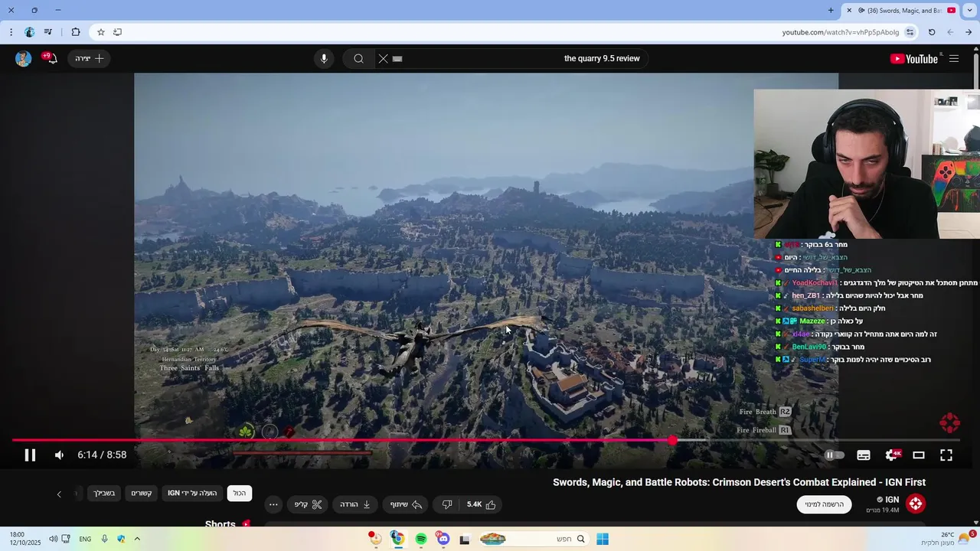This screenshot has width=980, height=551.
Task: Click the taskbar search box (חפש)
Action: coord(534,539)
